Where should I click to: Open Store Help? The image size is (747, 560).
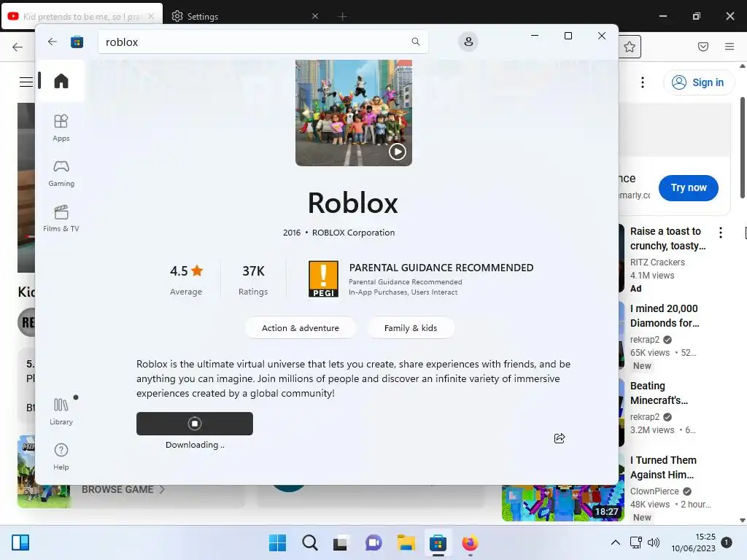[61, 456]
